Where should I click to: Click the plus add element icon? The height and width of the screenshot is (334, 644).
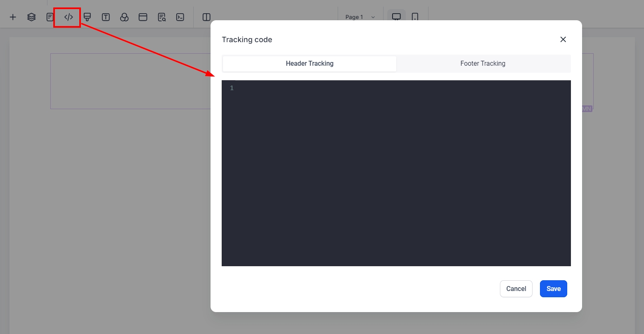13,17
